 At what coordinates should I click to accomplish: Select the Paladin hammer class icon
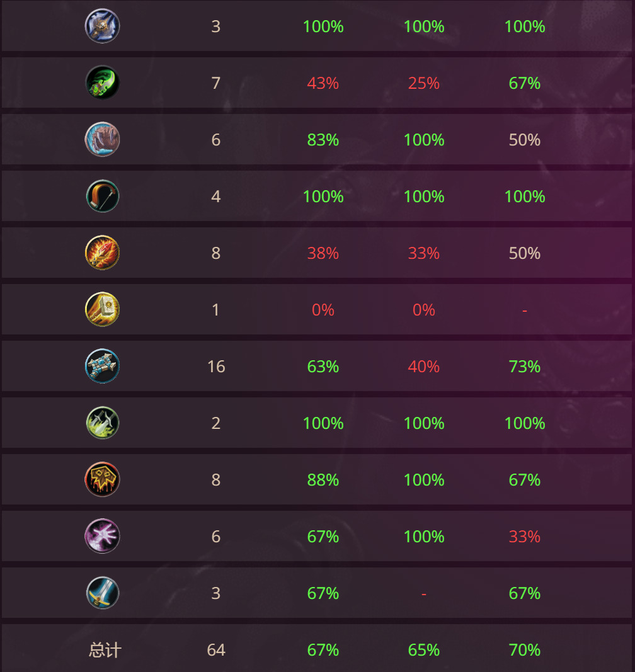click(102, 309)
